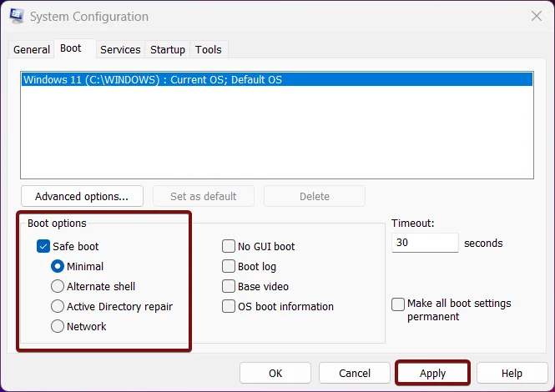This screenshot has height=392, width=555.
Task: Tick the Boot log checkbox
Action: pyautogui.click(x=229, y=266)
